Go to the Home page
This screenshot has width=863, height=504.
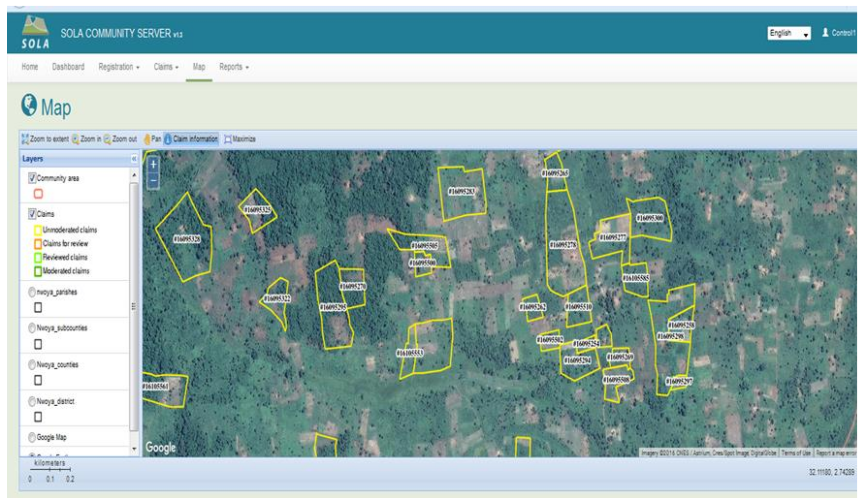30,67
